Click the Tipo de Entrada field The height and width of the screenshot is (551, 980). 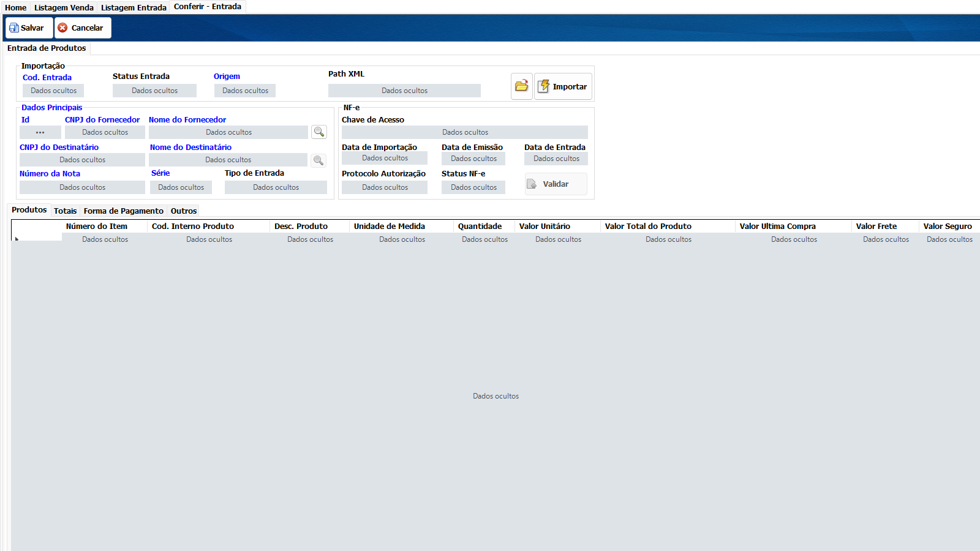[x=276, y=187]
